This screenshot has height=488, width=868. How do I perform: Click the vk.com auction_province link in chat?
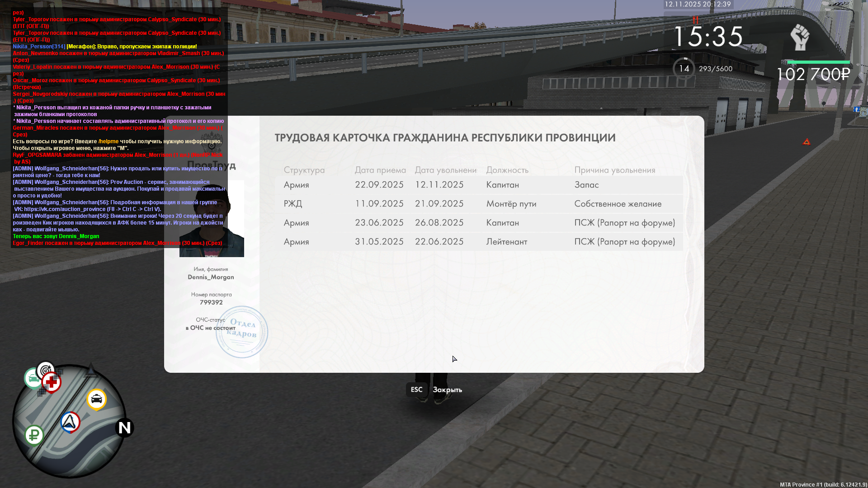pyautogui.click(x=65, y=209)
